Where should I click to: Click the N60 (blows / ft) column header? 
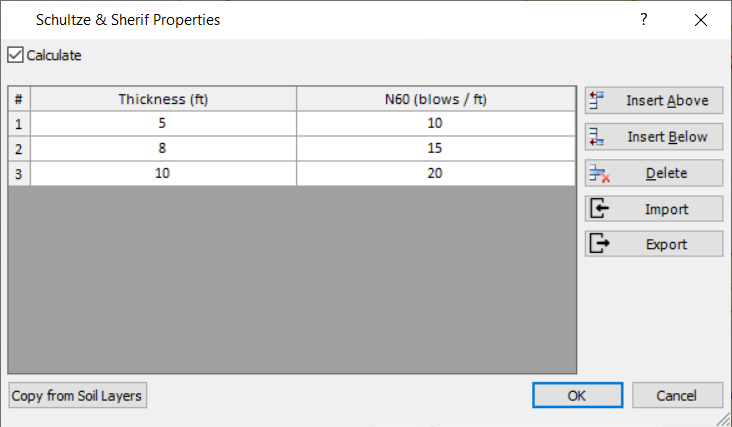[x=436, y=99]
